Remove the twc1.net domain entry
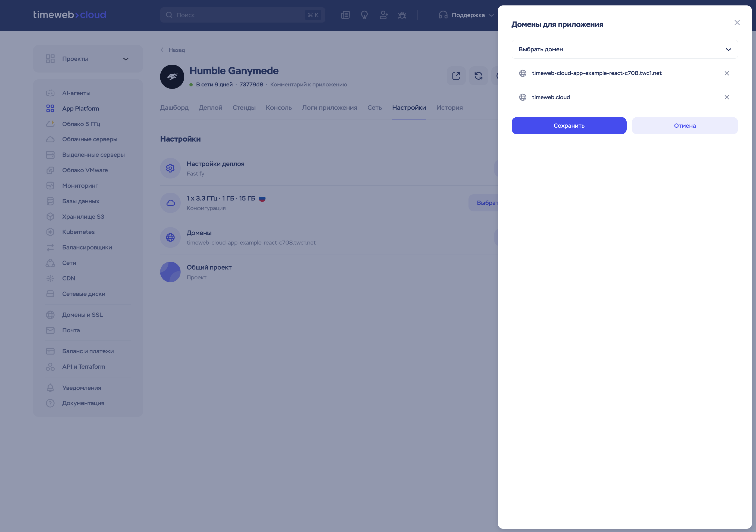This screenshot has width=756, height=532. coord(726,73)
